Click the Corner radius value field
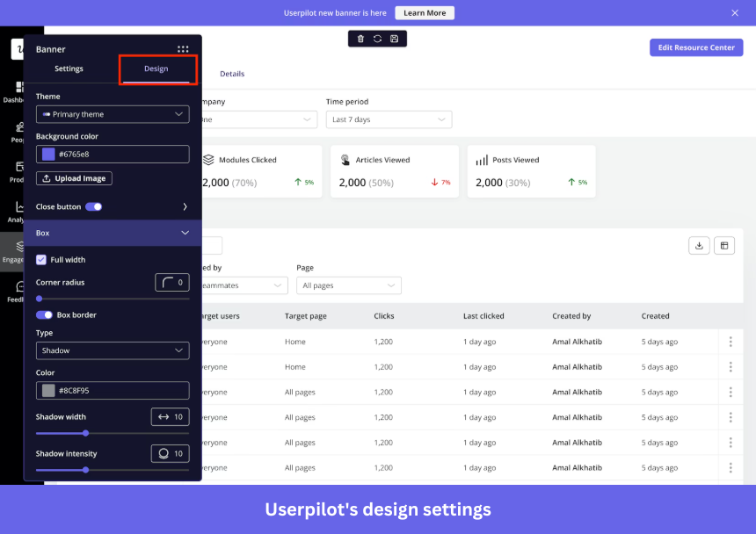The width and height of the screenshot is (756, 534). click(x=172, y=283)
